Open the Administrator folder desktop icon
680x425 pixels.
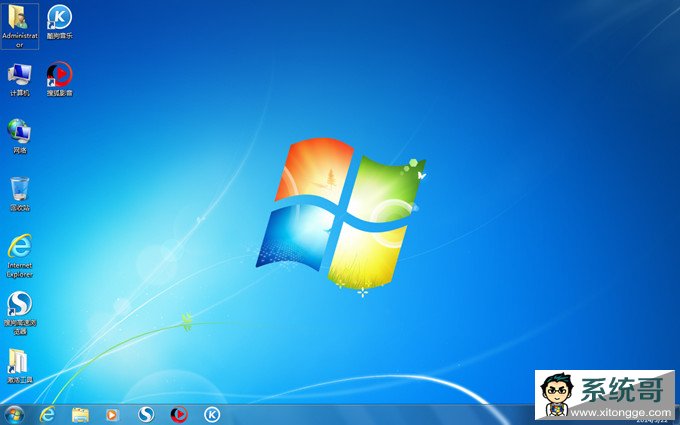(x=20, y=26)
